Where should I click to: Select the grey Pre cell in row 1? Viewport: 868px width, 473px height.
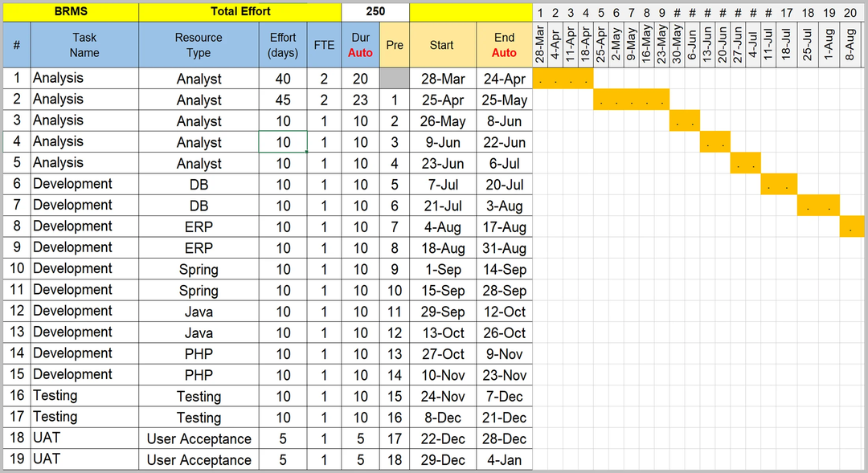pos(395,79)
